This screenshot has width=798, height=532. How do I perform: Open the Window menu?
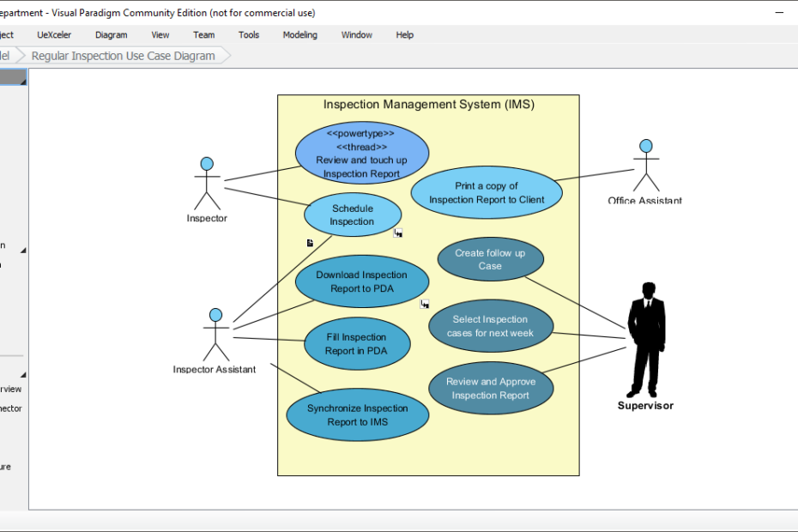pos(356,34)
